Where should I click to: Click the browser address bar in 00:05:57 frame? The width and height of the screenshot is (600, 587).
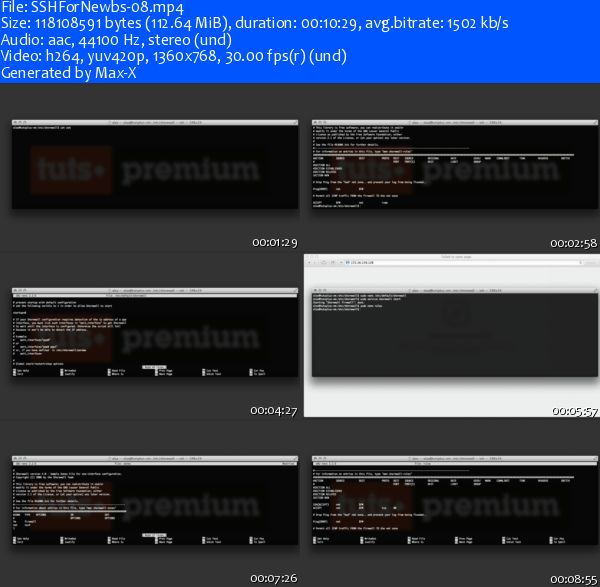coord(464,263)
